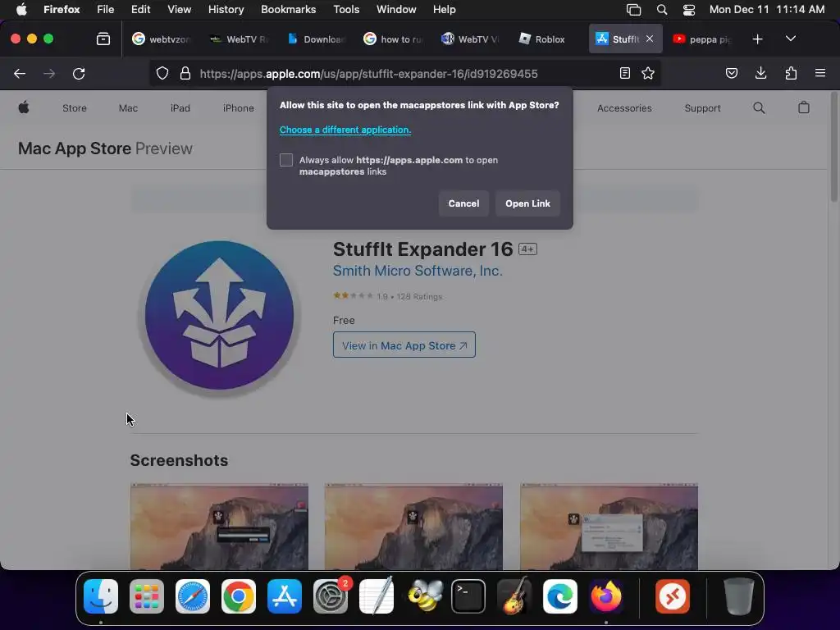Open Launchpad from the Dock
Viewport: 840px width, 630px height.
point(147,596)
